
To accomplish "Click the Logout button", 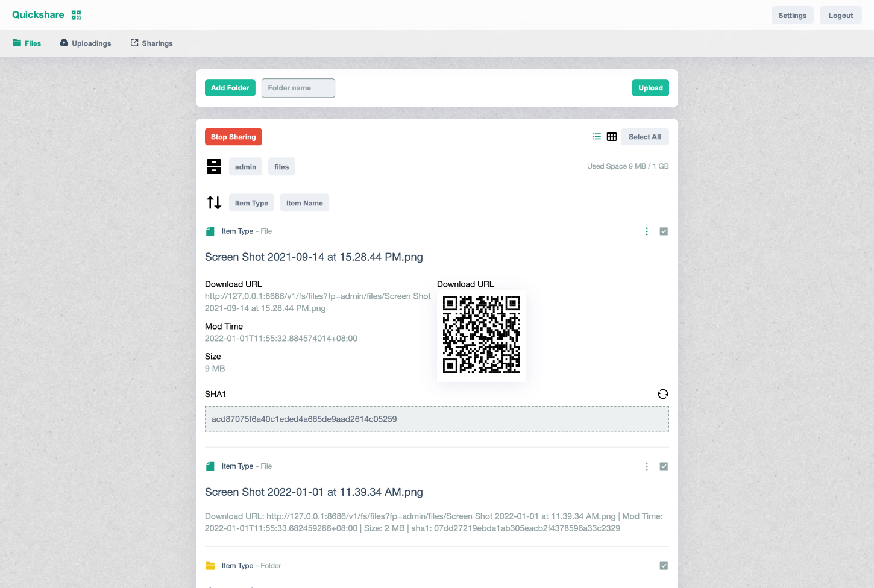I will [841, 16].
